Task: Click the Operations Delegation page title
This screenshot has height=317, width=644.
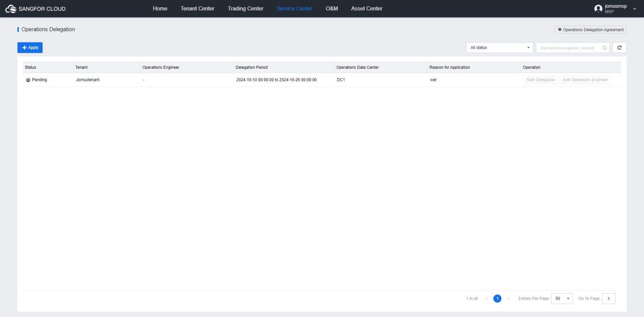Action: 48,29
